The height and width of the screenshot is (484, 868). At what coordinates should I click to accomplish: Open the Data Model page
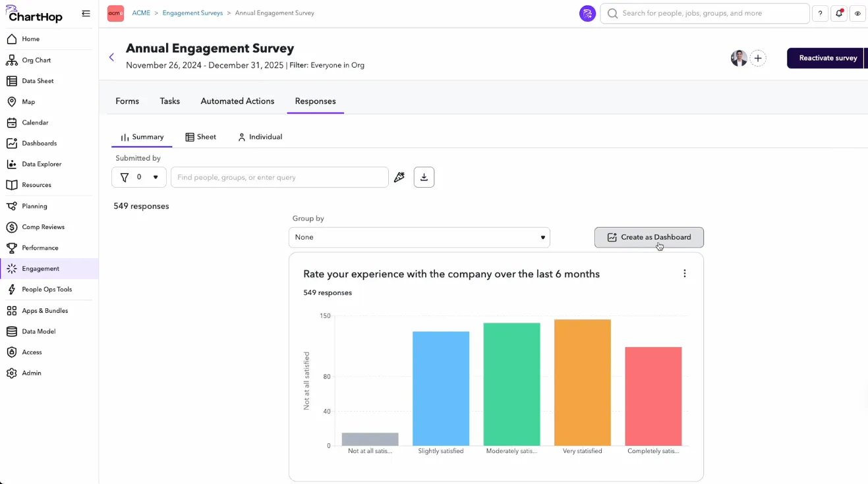click(x=38, y=331)
